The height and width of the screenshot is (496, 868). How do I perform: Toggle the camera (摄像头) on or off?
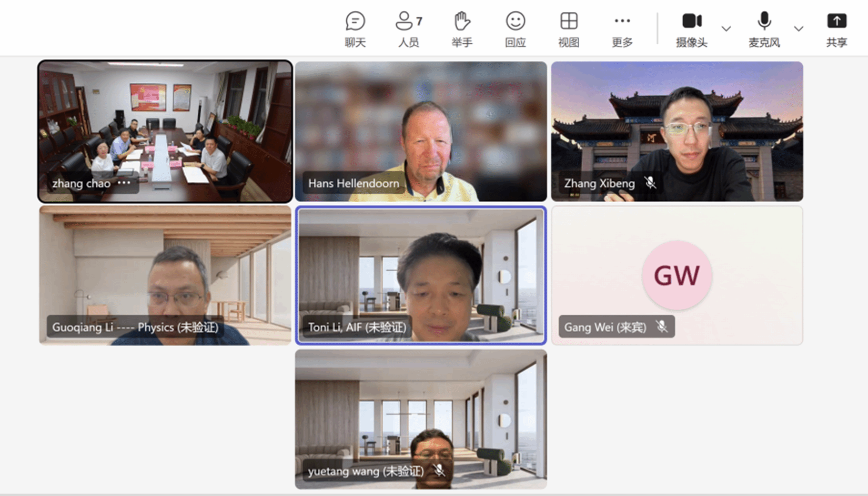[691, 29]
